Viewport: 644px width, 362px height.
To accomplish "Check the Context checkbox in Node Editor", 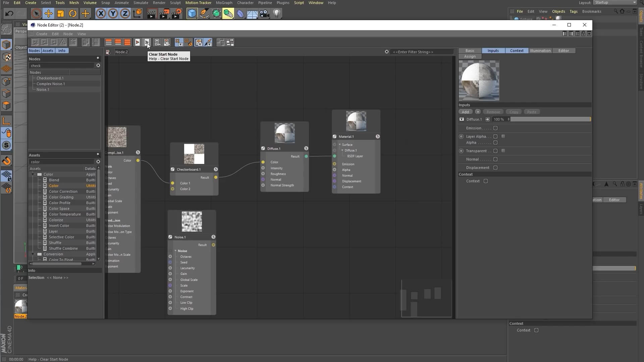I will pos(486,181).
